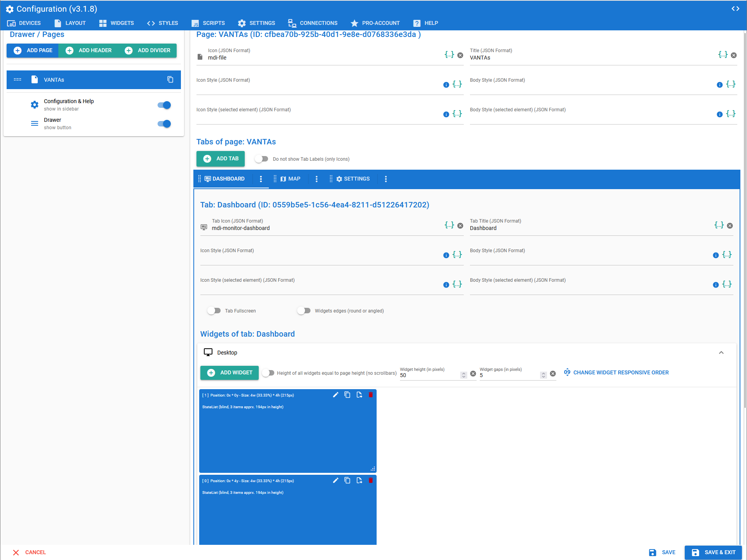Enable height of all widgets equal to page height
Image resolution: width=747 pixels, height=560 pixels.
(x=268, y=373)
